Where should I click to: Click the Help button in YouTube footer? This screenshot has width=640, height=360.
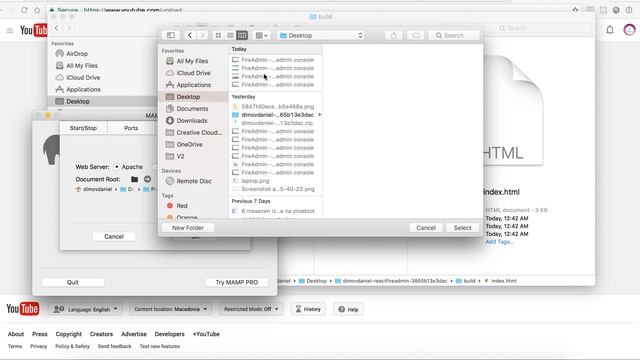348,309
